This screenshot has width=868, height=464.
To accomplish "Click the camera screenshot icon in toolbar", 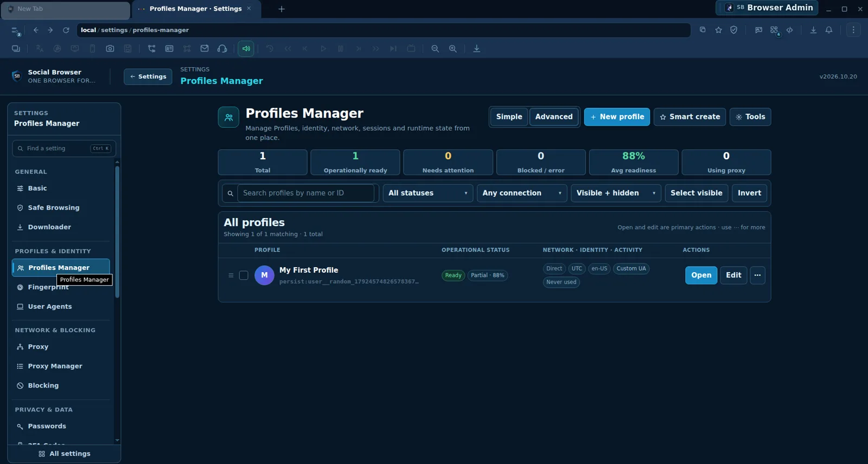I will click(110, 49).
